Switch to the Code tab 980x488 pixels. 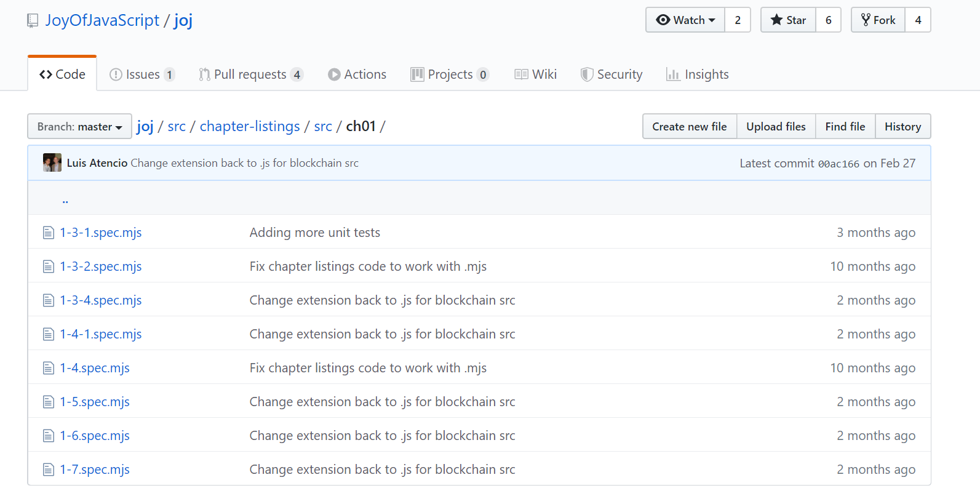coord(62,74)
